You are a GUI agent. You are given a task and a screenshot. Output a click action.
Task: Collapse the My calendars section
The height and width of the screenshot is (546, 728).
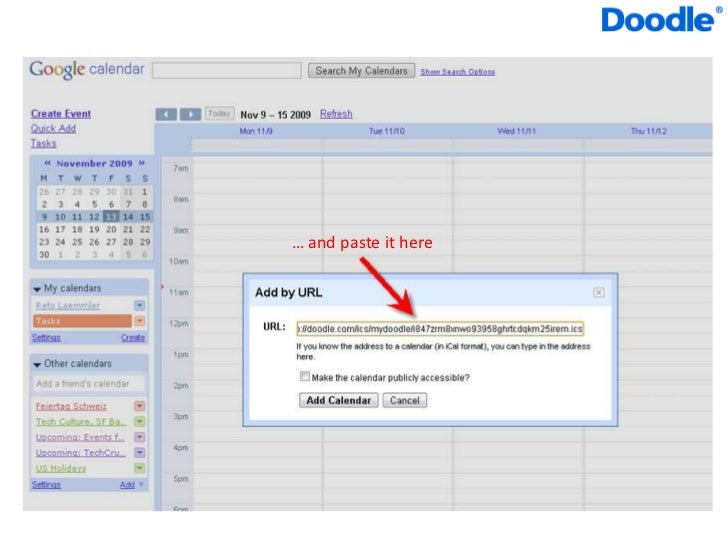[x=37, y=289]
